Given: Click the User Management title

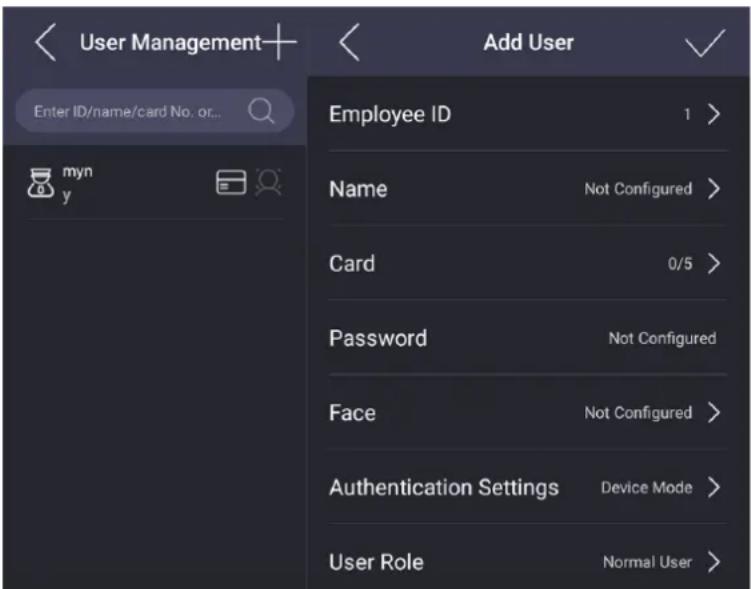Looking at the screenshot, I should 171,43.
